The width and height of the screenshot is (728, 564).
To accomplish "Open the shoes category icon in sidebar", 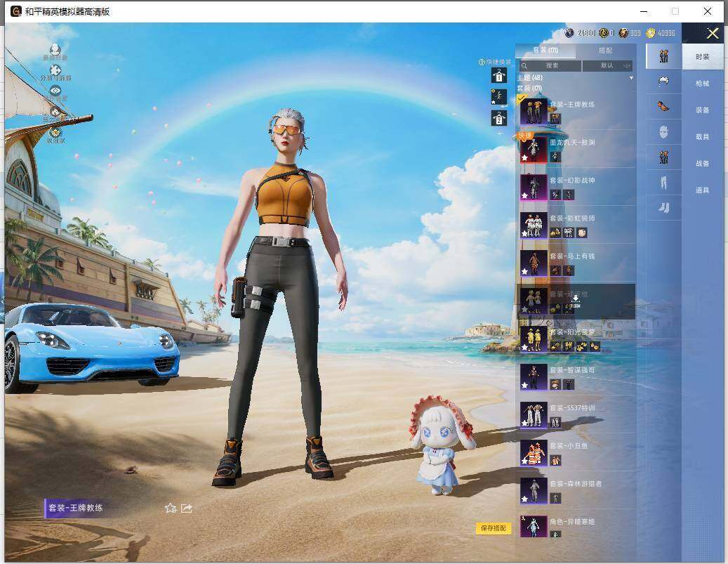I will coord(663,208).
